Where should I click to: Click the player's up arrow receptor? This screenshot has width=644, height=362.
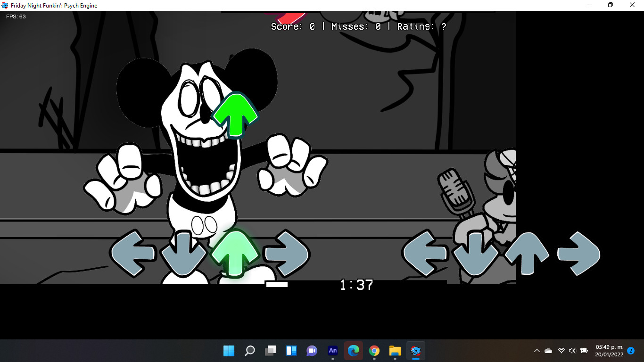pyautogui.click(x=527, y=254)
